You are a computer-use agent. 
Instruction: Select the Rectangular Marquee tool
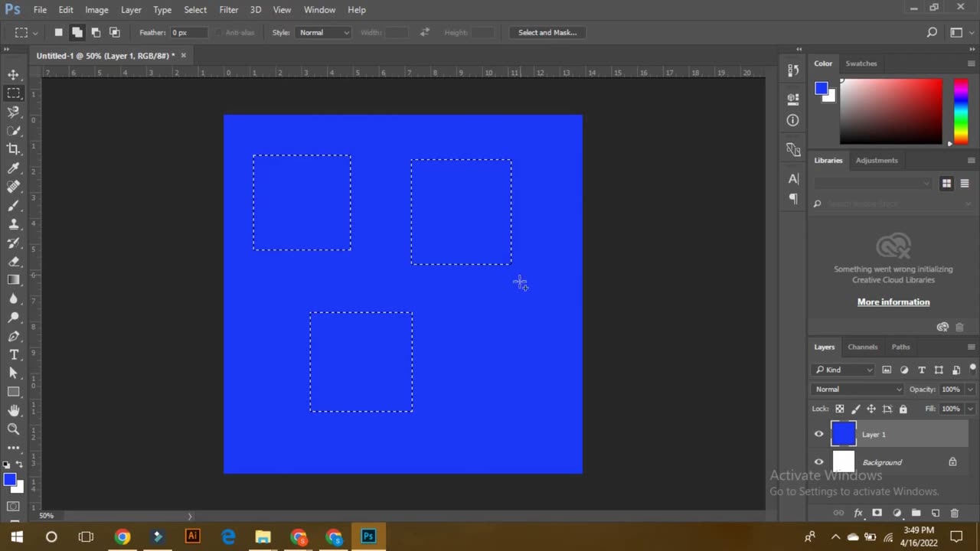(x=14, y=93)
